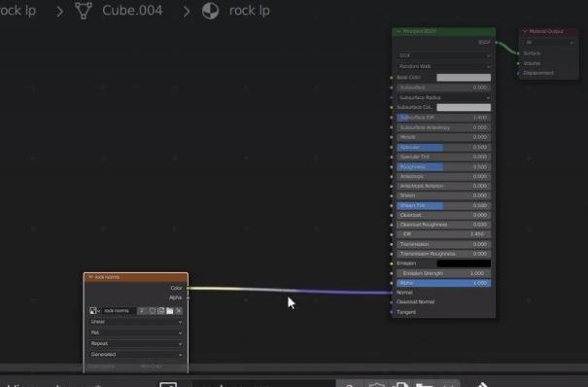Click the Sheen Tint slider
The width and height of the screenshot is (588, 387).
[443, 205]
